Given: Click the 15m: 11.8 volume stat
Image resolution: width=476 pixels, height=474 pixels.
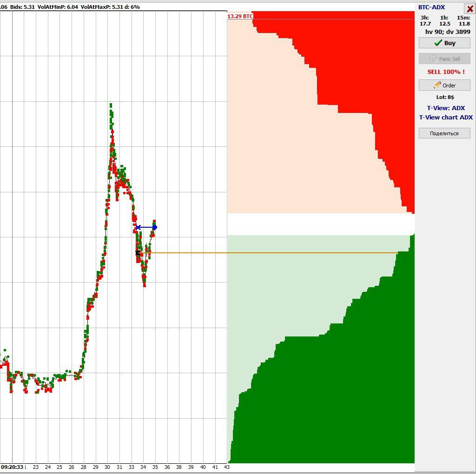Looking at the screenshot, I should point(463,21).
